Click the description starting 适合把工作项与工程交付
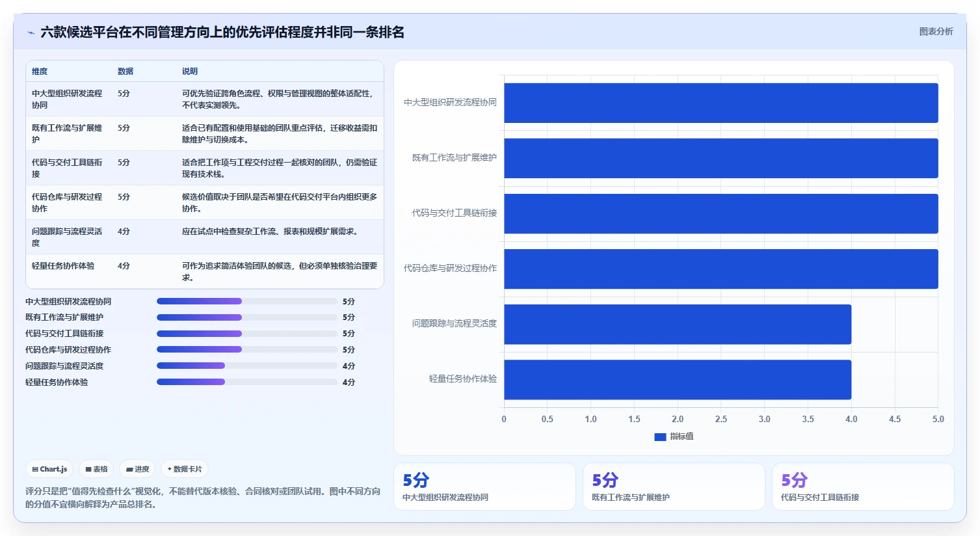The width and height of the screenshot is (980, 536). click(x=280, y=168)
